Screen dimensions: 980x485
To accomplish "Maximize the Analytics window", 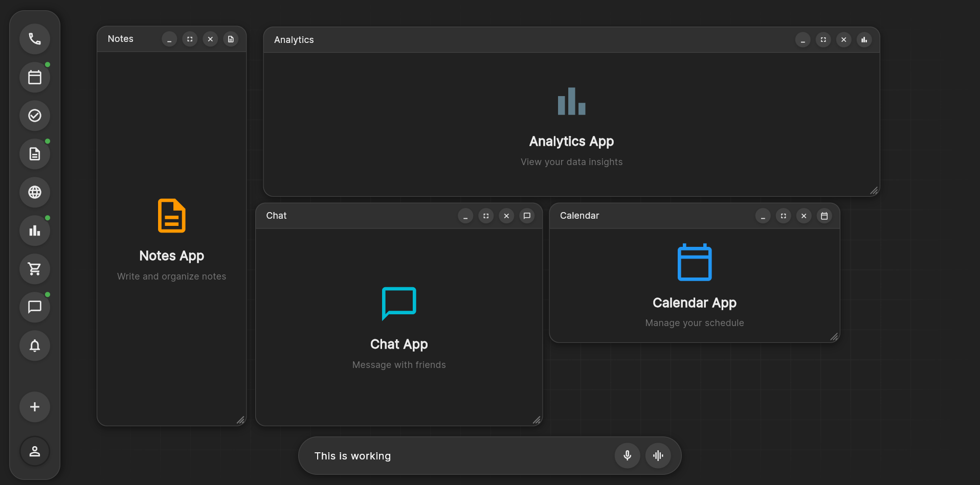I will pyautogui.click(x=823, y=40).
